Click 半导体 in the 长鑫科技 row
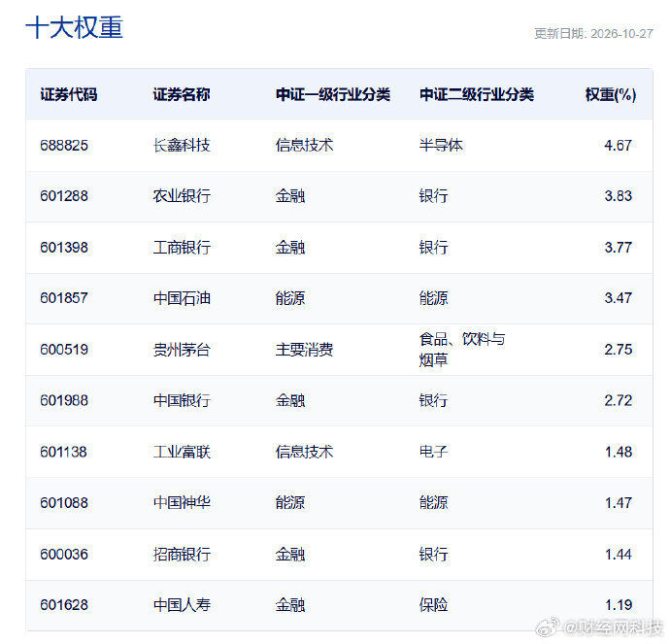The image size is (670, 644). 441,146
